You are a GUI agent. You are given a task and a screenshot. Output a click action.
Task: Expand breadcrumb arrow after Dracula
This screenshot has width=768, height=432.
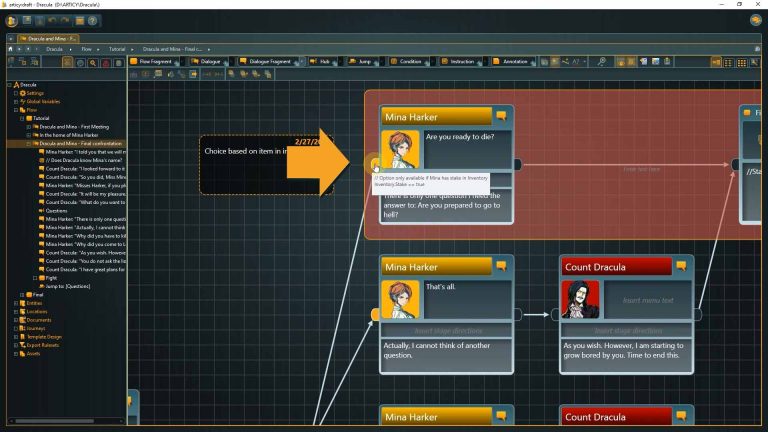[71, 49]
